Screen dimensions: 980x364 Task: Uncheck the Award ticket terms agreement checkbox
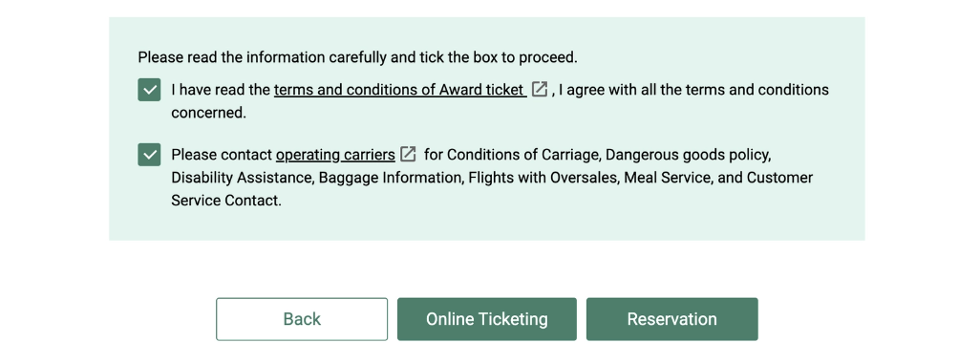pyautogui.click(x=149, y=90)
